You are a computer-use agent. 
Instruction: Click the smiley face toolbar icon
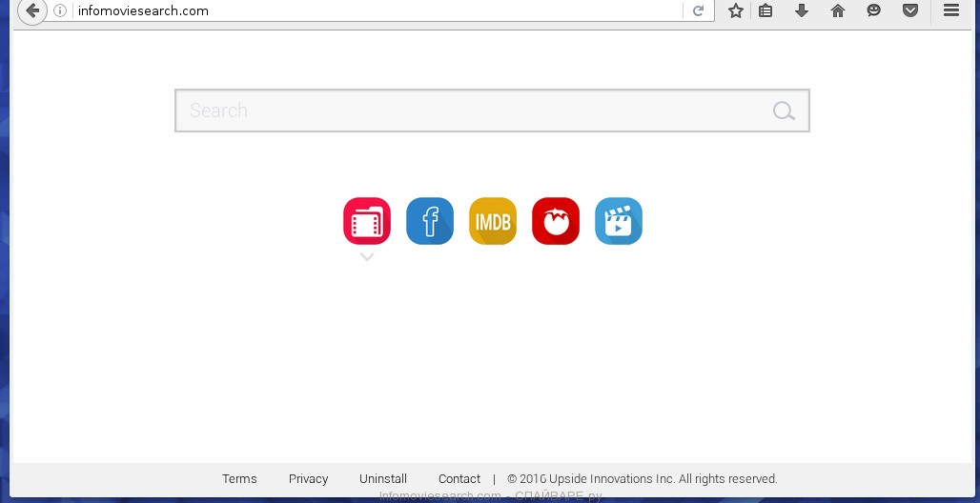click(874, 10)
